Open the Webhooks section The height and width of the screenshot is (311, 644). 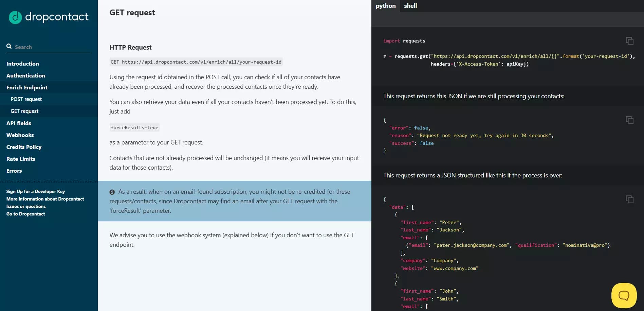coord(20,135)
